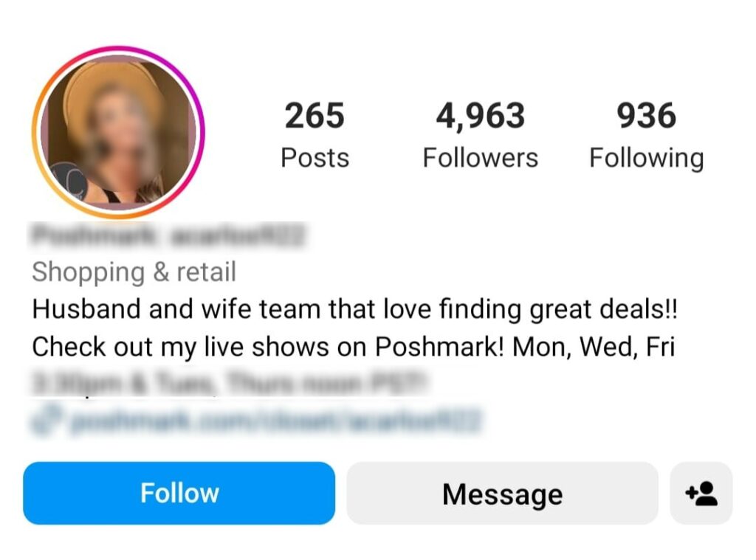Select the Posts label under 265
Screen dimensions: 756x560
pyautogui.click(x=315, y=158)
